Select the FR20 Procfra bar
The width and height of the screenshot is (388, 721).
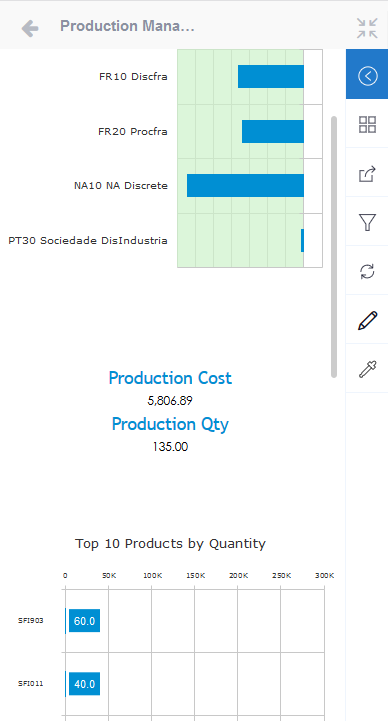(x=273, y=132)
